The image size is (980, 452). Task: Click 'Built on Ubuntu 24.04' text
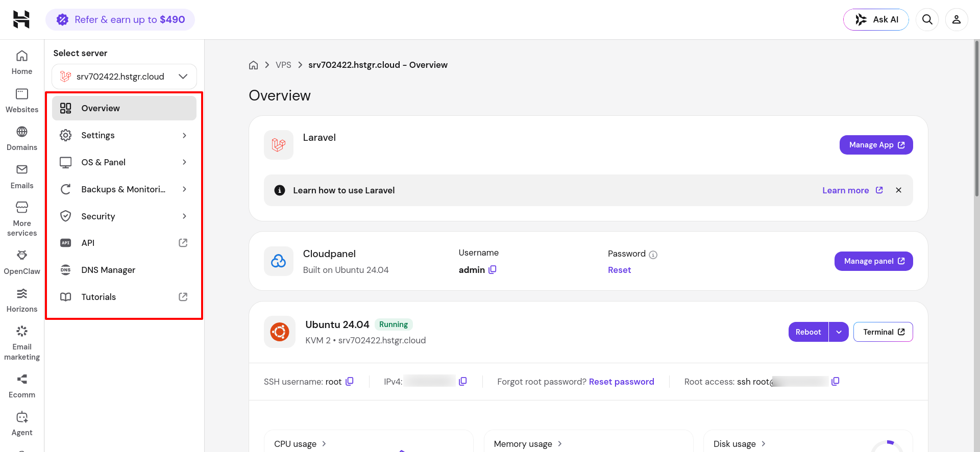click(x=346, y=270)
